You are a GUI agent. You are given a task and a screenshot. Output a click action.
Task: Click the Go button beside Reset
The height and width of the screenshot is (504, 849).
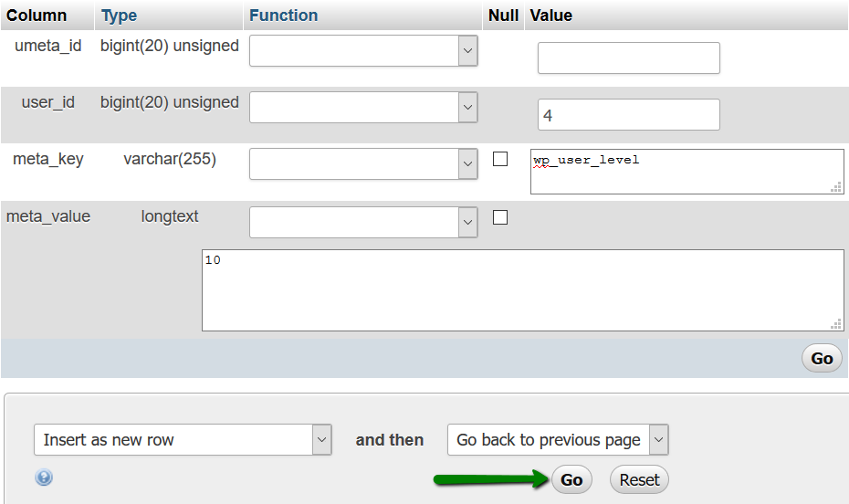pos(571,479)
